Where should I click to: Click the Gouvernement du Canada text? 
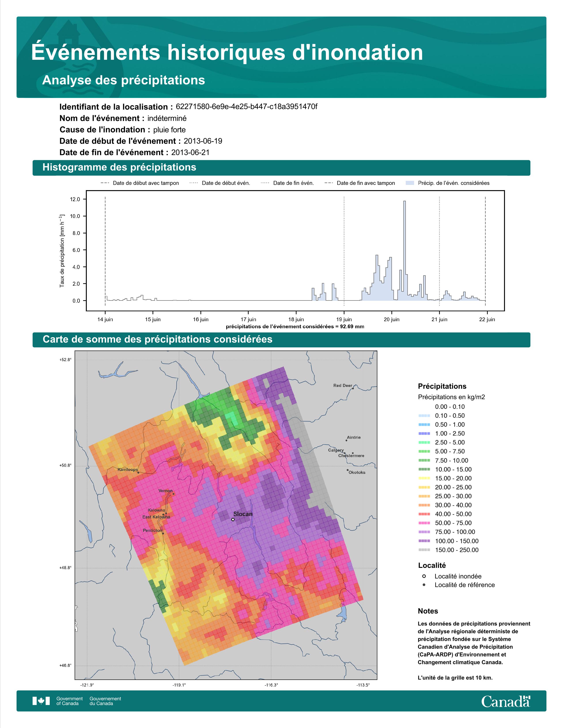105,701
